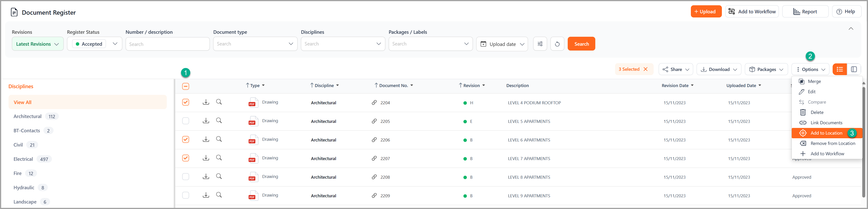Choose Add to Location menu entry
The image size is (868, 209).
coord(827,133)
